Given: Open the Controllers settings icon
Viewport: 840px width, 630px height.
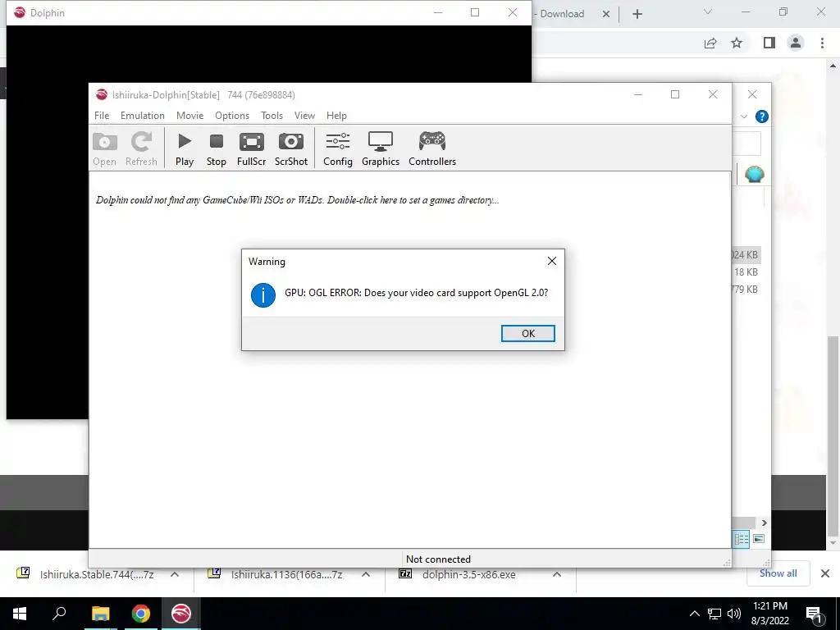Looking at the screenshot, I should point(431,148).
